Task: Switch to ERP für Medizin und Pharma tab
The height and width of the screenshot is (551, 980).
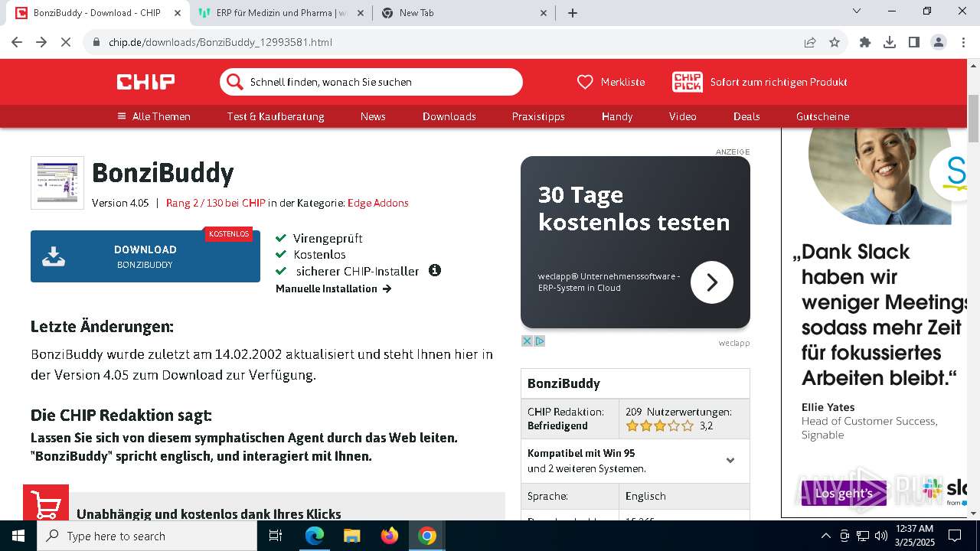Action: 281,13
